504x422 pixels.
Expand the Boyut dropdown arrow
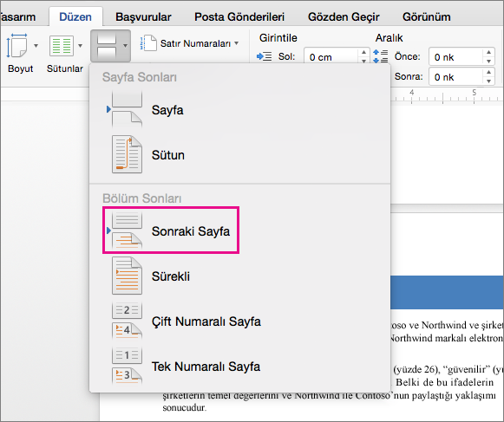pos(36,46)
